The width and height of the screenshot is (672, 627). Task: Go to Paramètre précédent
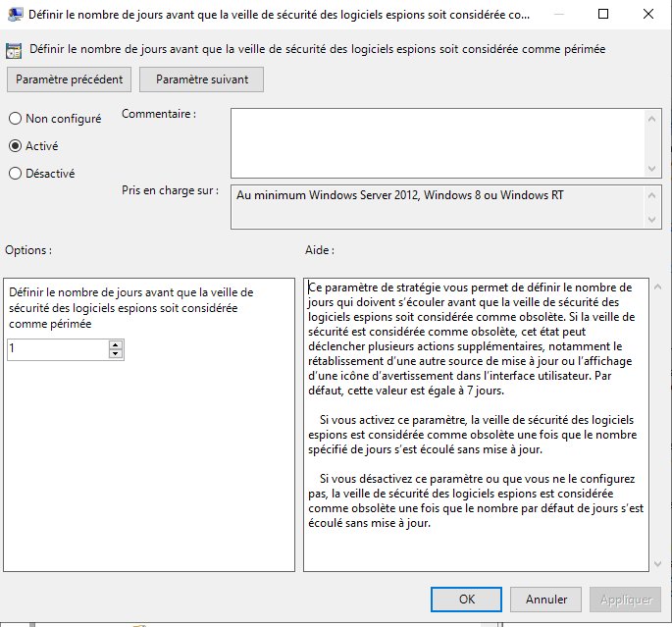pos(70,79)
